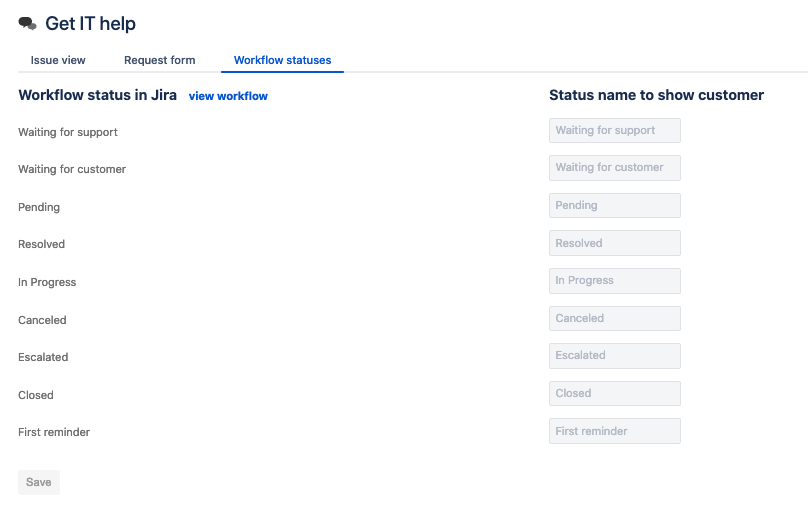This screenshot has height=522, width=808.
Task: Edit the Waiting for customer status name field
Action: (615, 168)
